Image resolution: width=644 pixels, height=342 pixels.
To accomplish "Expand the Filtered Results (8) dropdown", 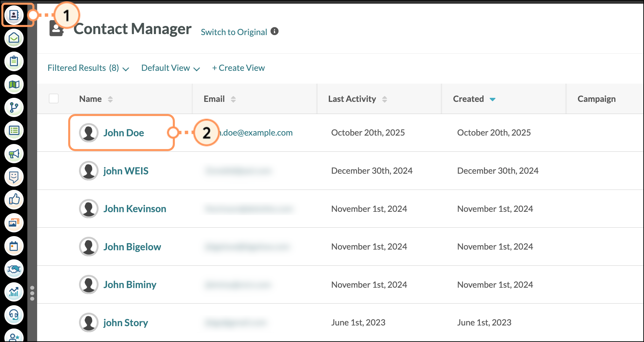I will pos(88,68).
